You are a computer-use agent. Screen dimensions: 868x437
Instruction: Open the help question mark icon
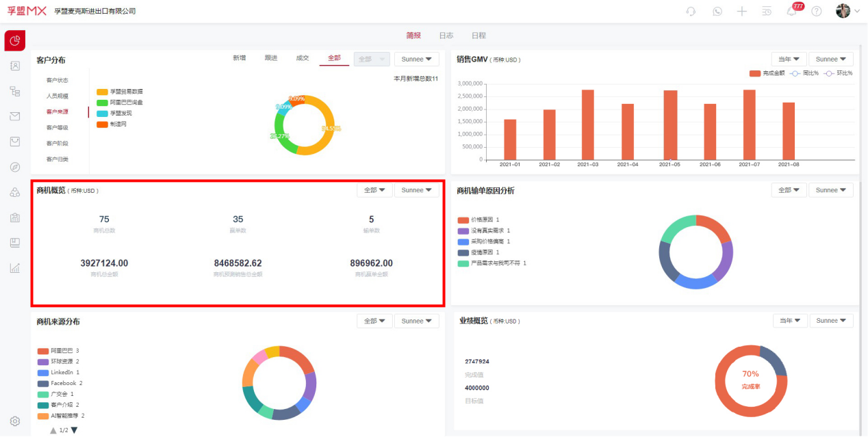tap(816, 11)
